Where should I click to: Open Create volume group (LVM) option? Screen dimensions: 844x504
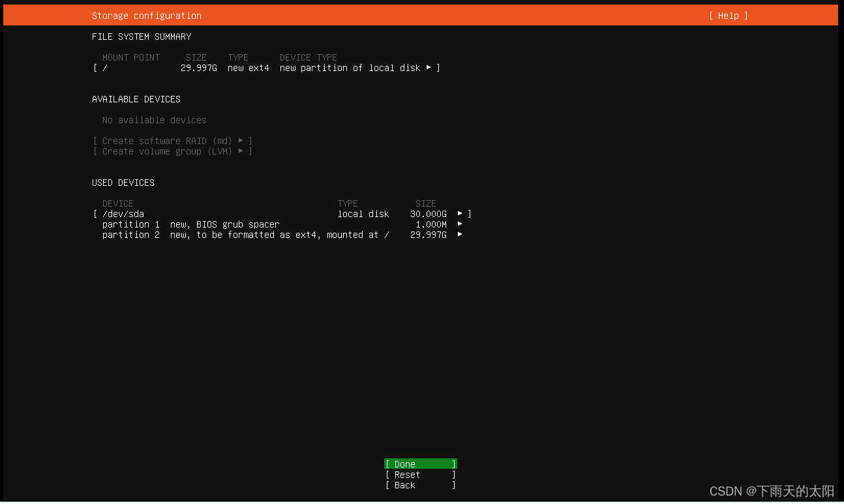(173, 151)
